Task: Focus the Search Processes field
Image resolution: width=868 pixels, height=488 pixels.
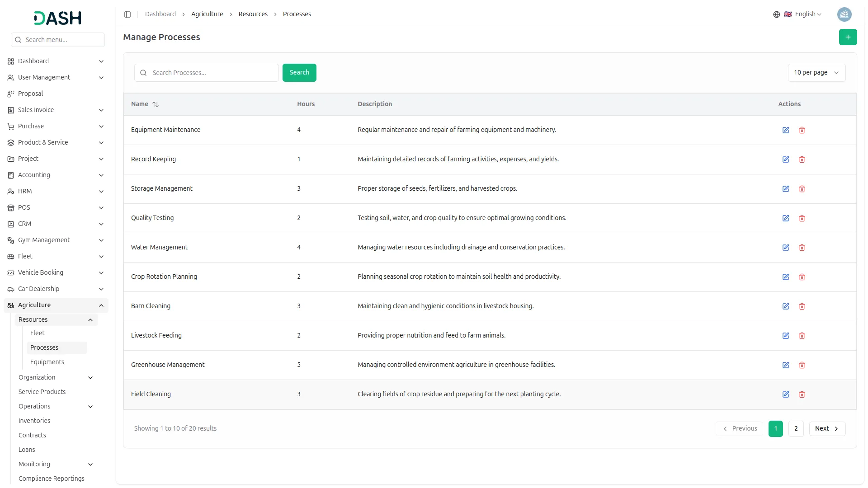Action: 207,73
